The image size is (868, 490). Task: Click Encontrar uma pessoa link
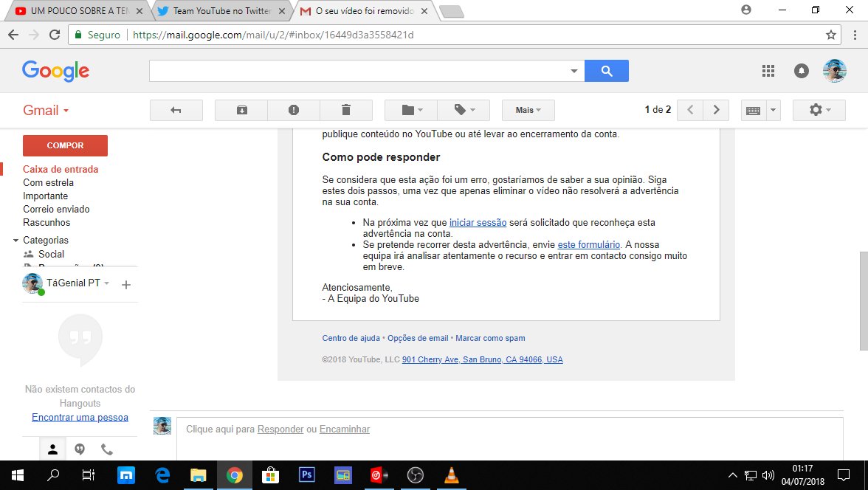pyautogui.click(x=80, y=418)
